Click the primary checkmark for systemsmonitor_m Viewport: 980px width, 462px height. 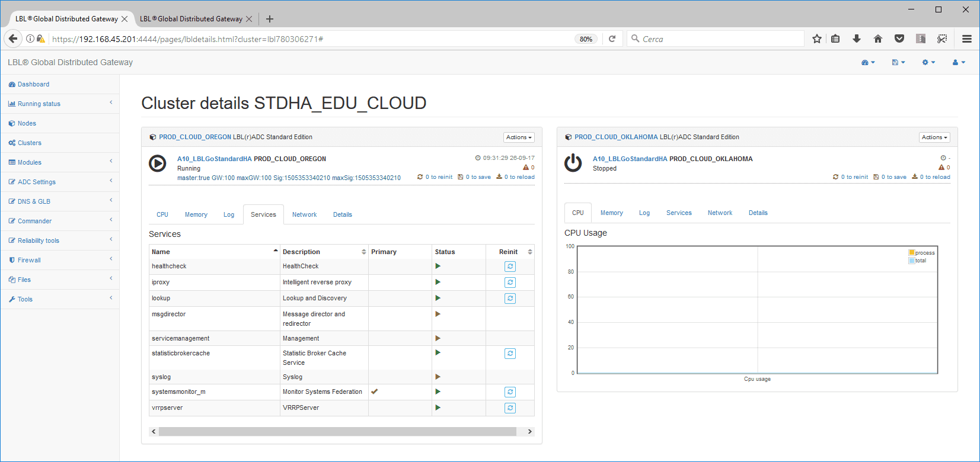tap(375, 392)
